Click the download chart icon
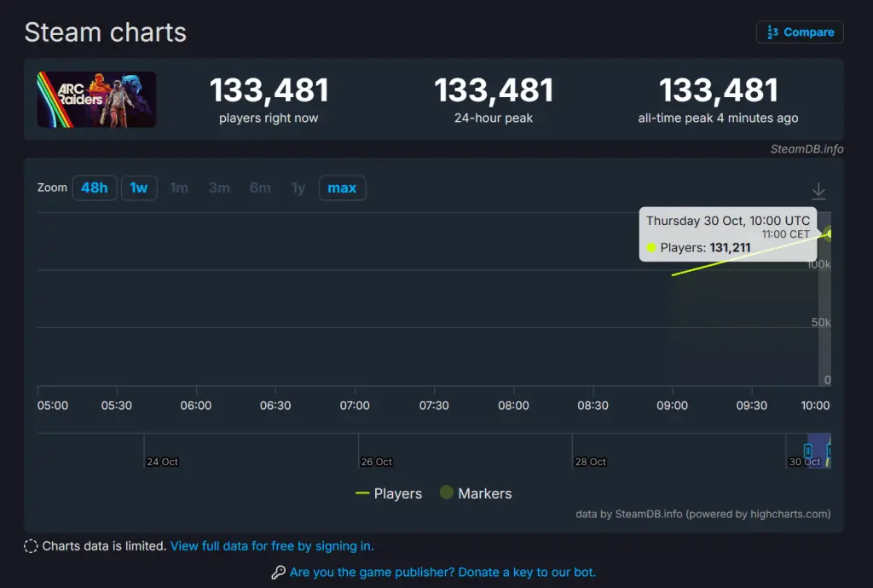 (818, 191)
